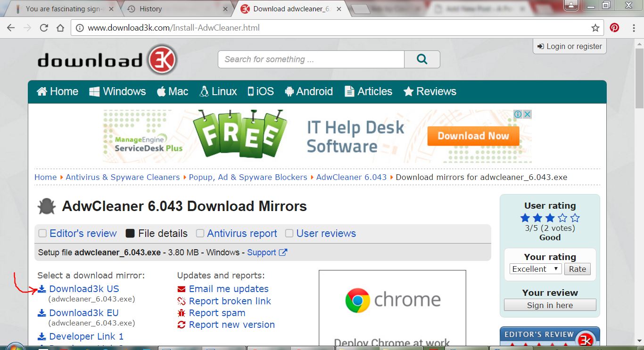Click the download icon next to Download3k US

point(41,288)
